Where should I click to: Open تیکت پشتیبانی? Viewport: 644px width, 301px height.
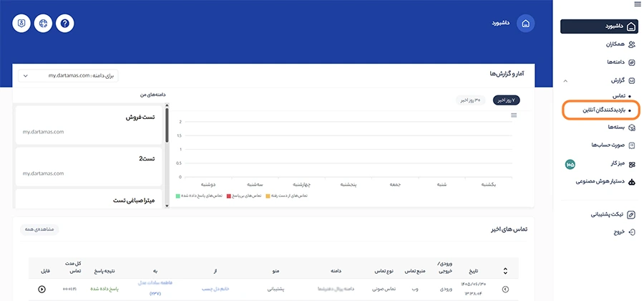click(608, 214)
